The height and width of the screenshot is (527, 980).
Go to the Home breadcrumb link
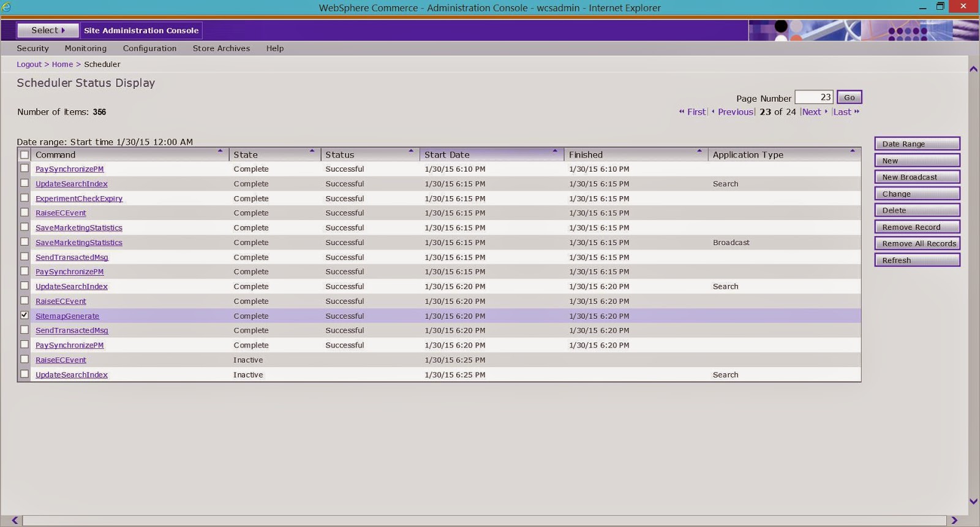tap(62, 64)
